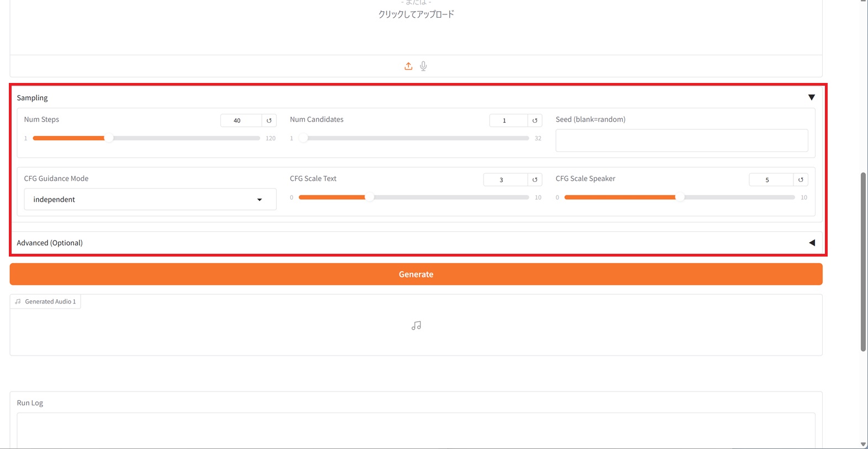The image size is (868, 449).
Task: Reset CFG Scale Text value
Action: (535, 180)
